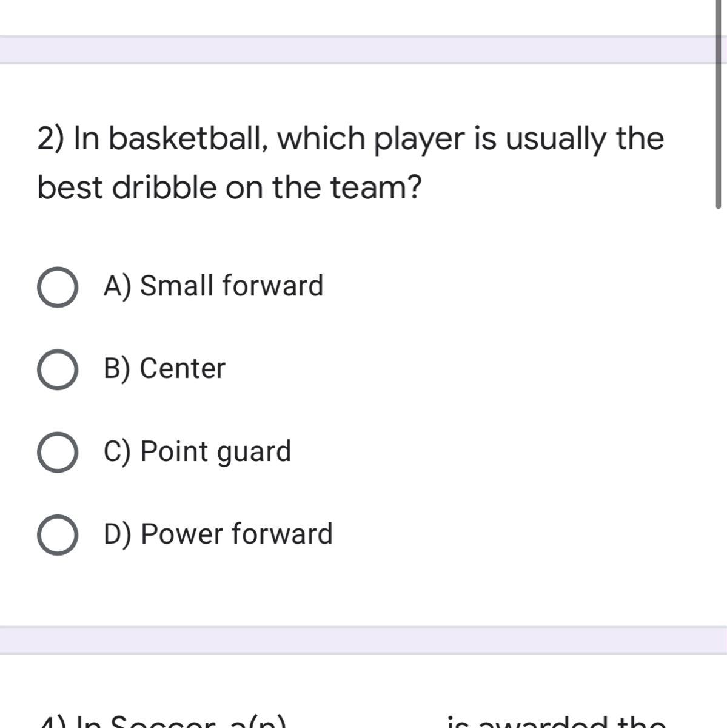Click the partially visible question 4 text

click(x=352, y=721)
